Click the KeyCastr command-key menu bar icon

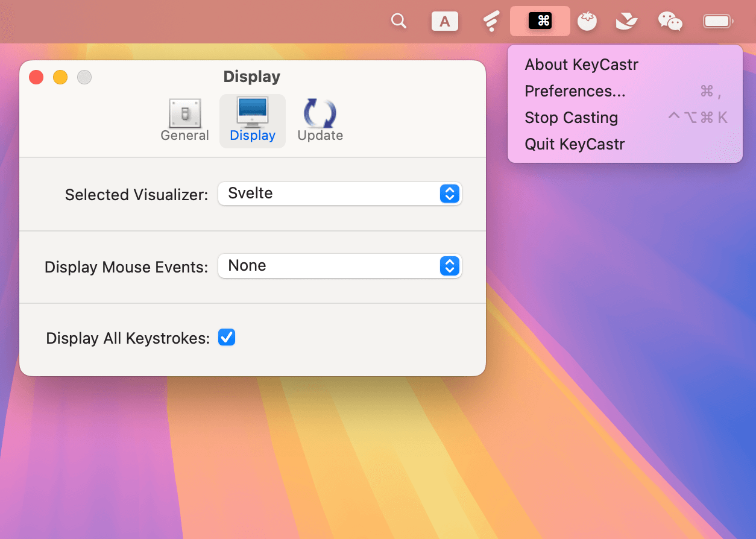(x=540, y=21)
